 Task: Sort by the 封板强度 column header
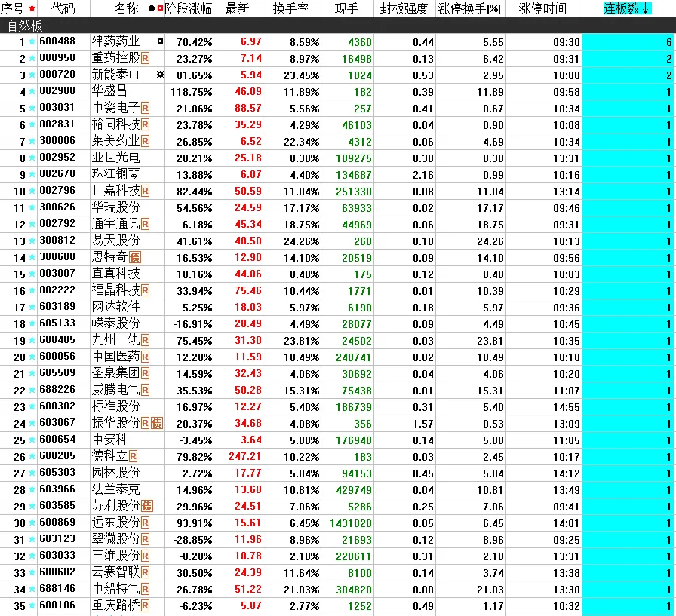click(x=404, y=8)
